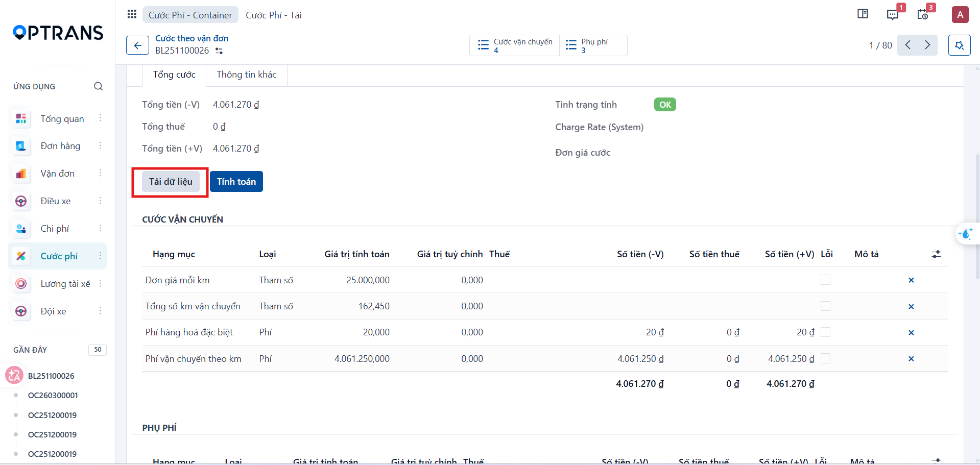Open kebab menu next to Tổng quan
This screenshot has width=980, height=465.
pyautogui.click(x=100, y=118)
